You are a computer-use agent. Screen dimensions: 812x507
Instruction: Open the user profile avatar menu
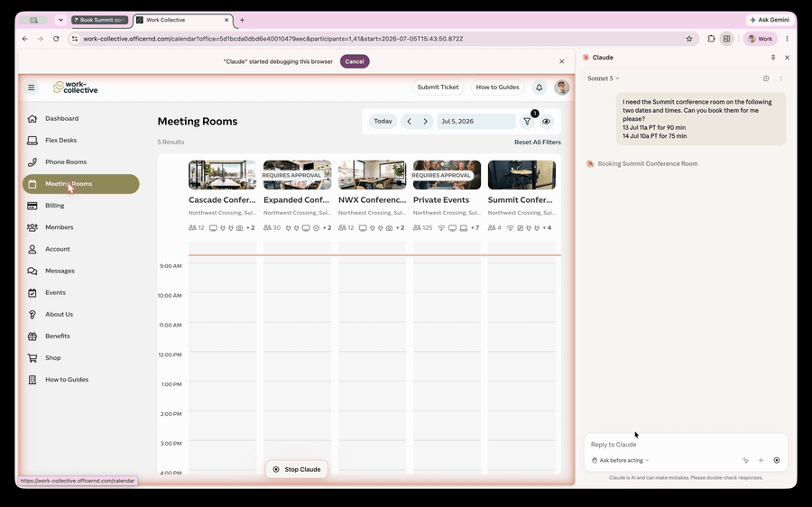click(x=562, y=87)
